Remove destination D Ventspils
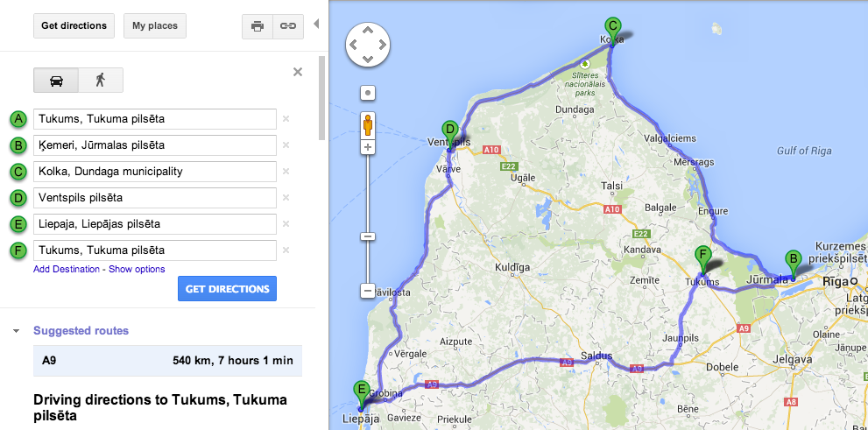 [x=286, y=198]
